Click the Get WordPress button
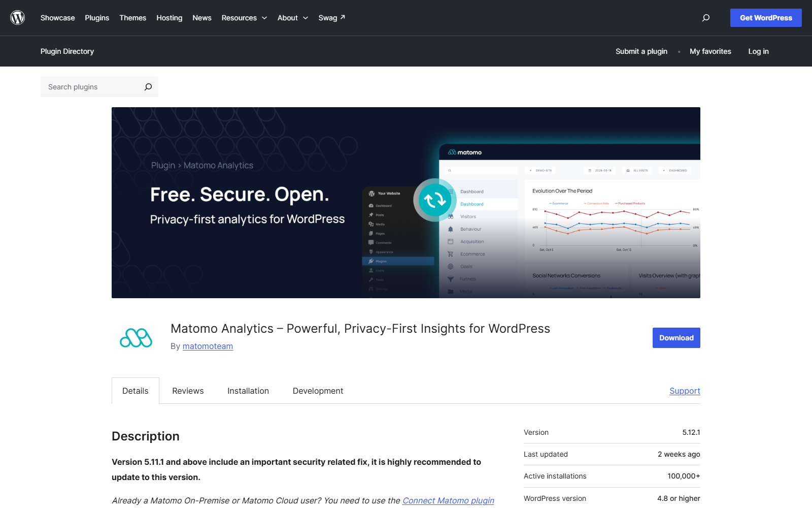This screenshot has height=508, width=812. (x=766, y=18)
